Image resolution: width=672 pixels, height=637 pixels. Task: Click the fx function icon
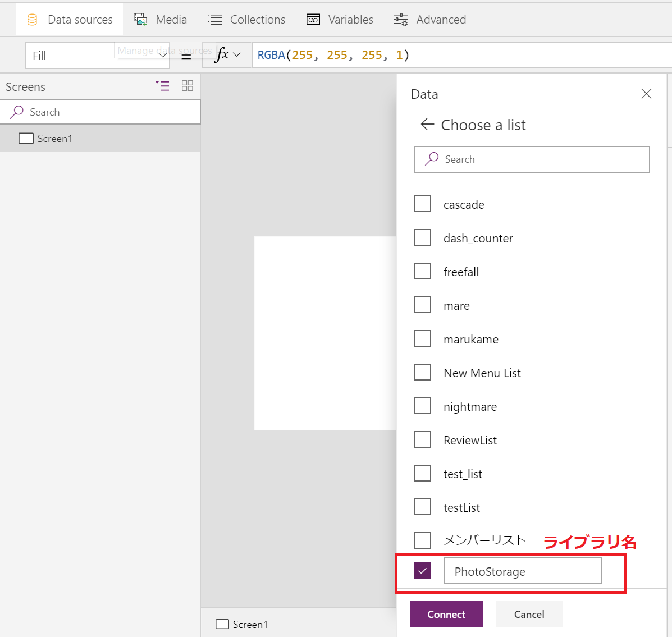pos(222,55)
